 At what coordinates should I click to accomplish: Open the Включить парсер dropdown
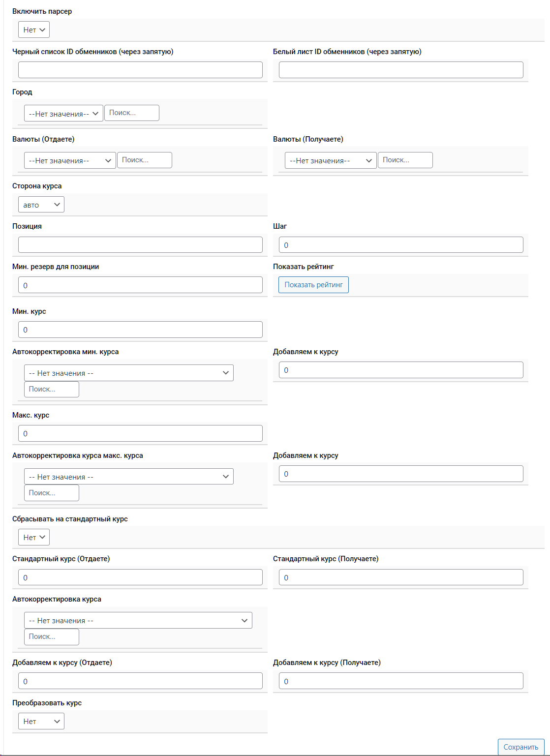pos(34,30)
